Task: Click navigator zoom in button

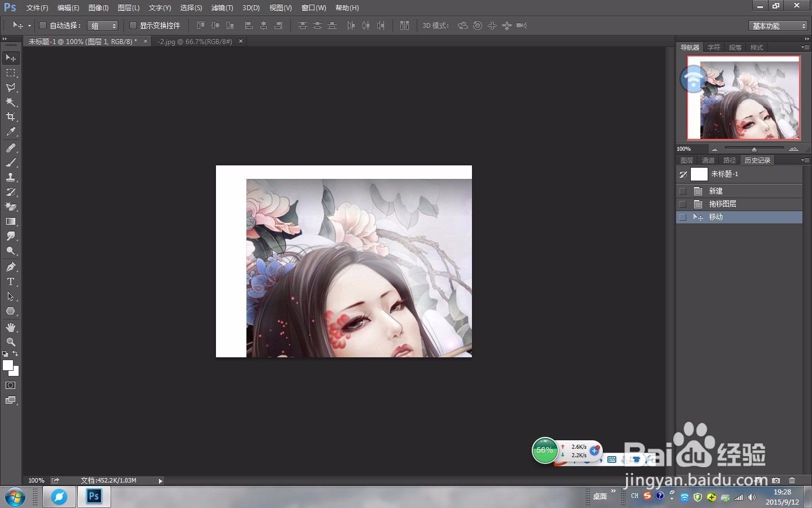Action: click(793, 149)
